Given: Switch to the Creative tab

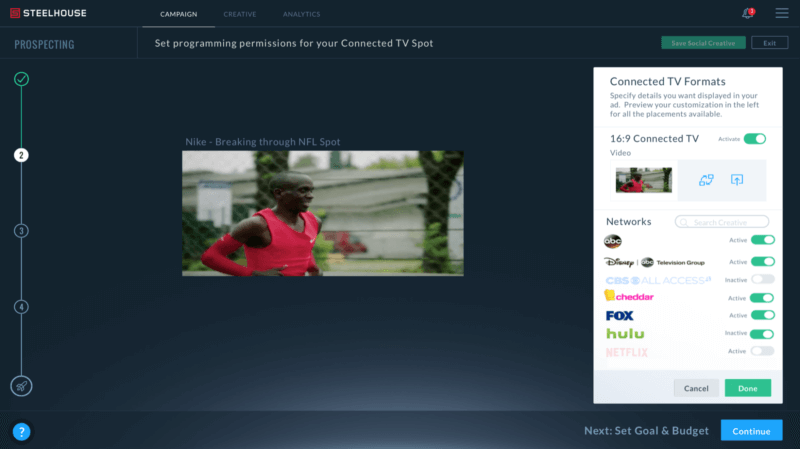Looking at the screenshot, I should [240, 14].
